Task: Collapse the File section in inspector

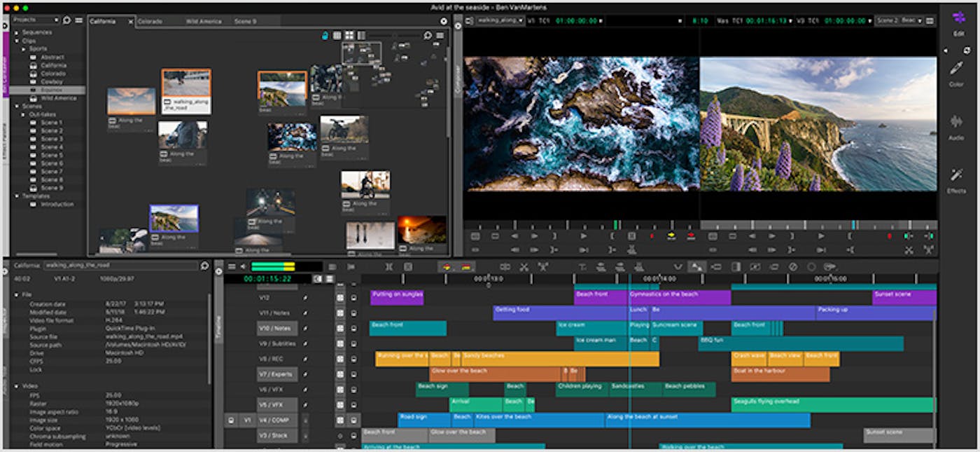Action: click(x=17, y=295)
